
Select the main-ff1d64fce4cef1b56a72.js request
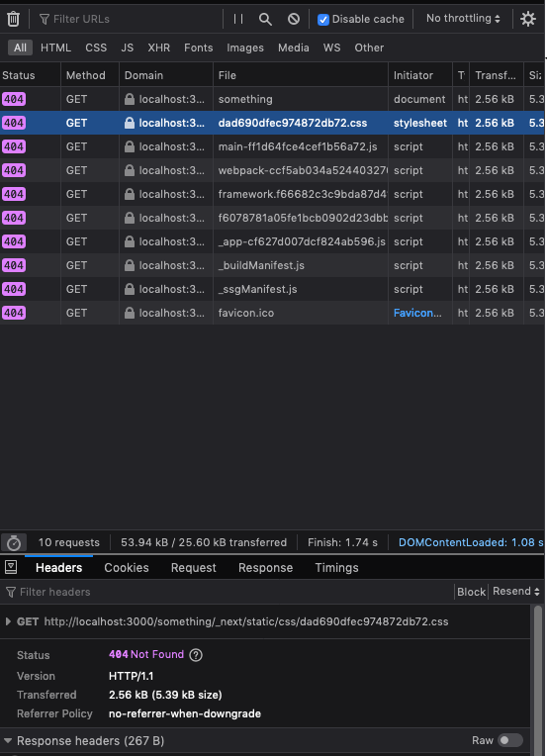point(272,146)
